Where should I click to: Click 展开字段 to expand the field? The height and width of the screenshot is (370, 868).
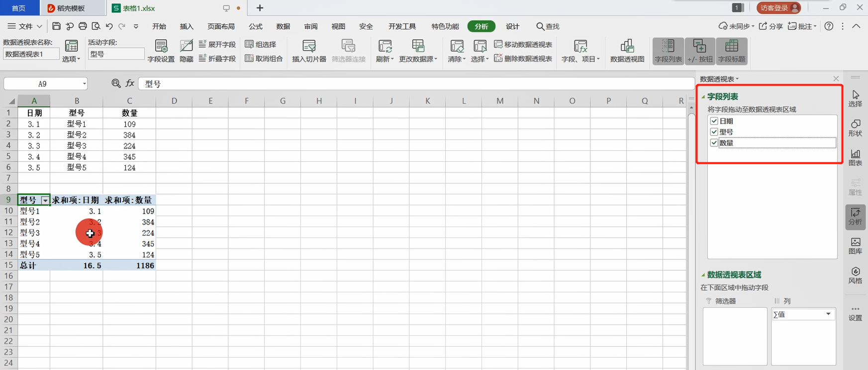click(x=217, y=44)
